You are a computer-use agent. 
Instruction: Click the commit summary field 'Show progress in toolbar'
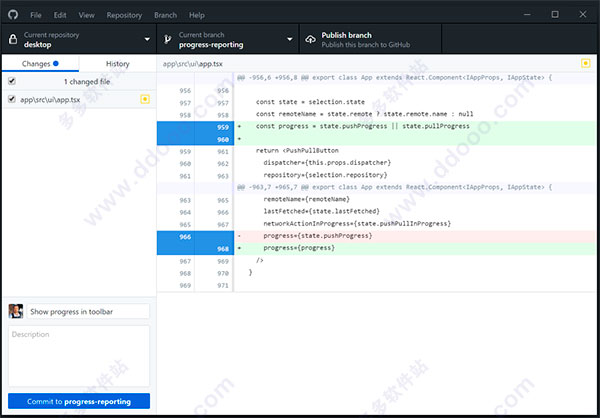[88, 312]
